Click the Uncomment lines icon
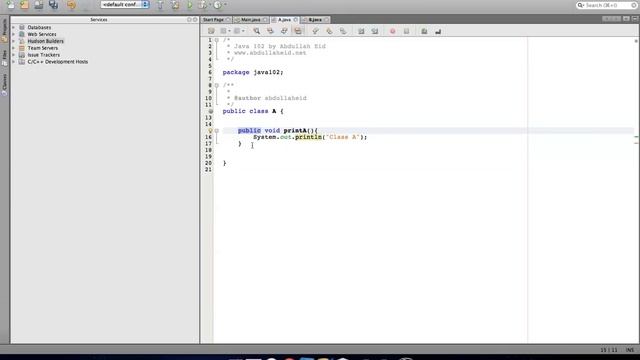The image size is (640, 360). tap(438, 31)
